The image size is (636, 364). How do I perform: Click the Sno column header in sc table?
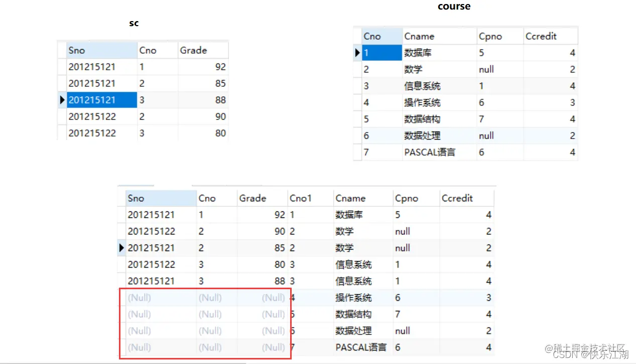(x=102, y=50)
